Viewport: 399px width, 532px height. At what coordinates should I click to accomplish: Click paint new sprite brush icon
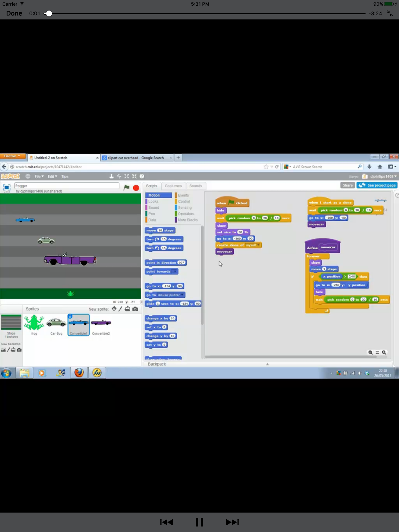pyautogui.click(x=120, y=309)
